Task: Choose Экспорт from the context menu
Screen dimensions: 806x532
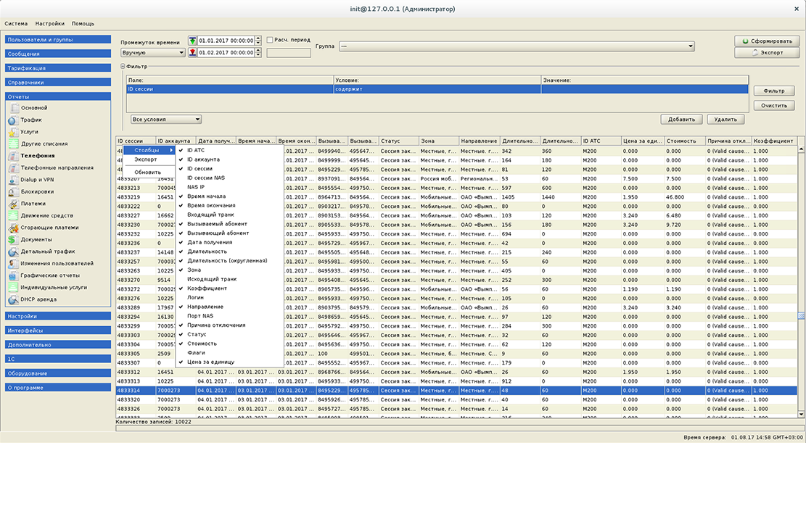Action: (x=146, y=159)
